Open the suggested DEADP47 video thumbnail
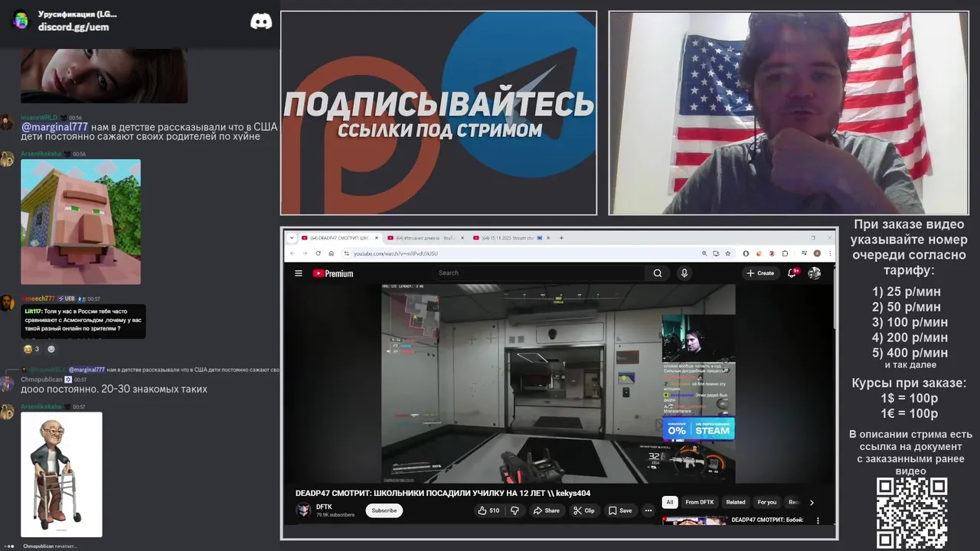Image resolution: width=980 pixels, height=551 pixels. click(695, 521)
